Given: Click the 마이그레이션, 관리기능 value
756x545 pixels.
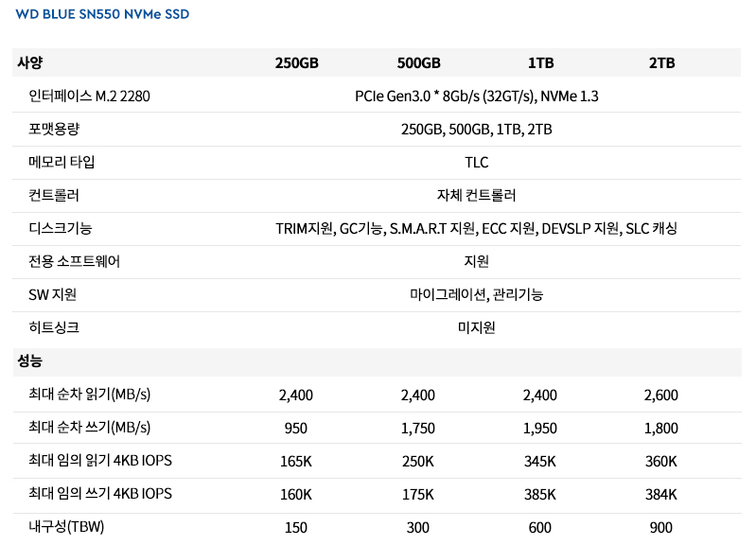Looking at the screenshot, I should click(x=476, y=294).
